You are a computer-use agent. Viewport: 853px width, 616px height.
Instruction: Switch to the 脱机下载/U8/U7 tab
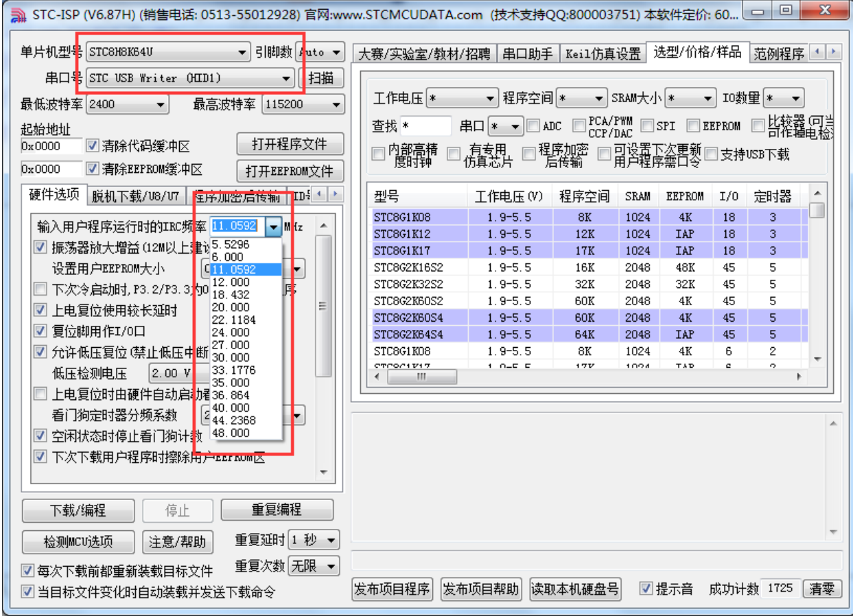click(x=136, y=197)
